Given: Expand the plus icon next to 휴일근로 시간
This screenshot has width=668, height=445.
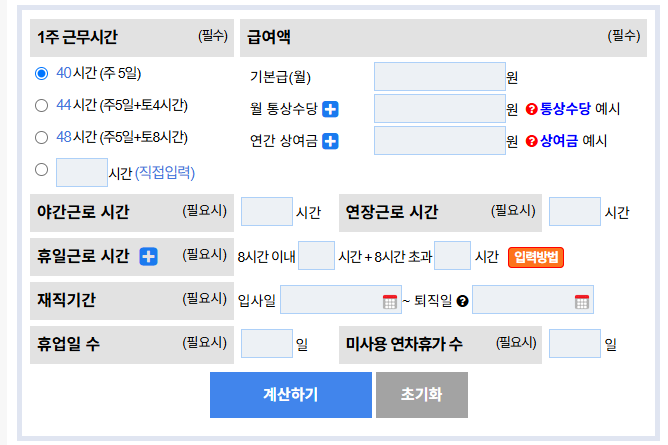Looking at the screenshot, I should (148, 256).
